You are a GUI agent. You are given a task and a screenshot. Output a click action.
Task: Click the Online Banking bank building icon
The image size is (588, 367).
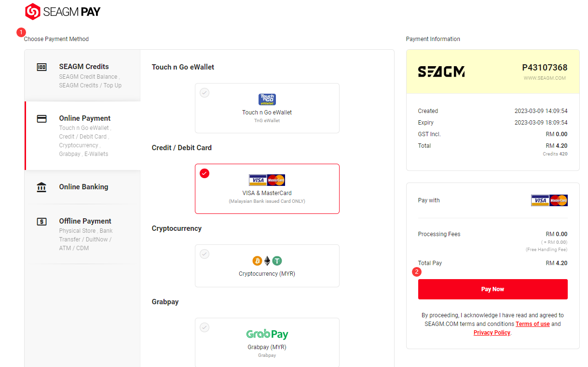point(42,187)
